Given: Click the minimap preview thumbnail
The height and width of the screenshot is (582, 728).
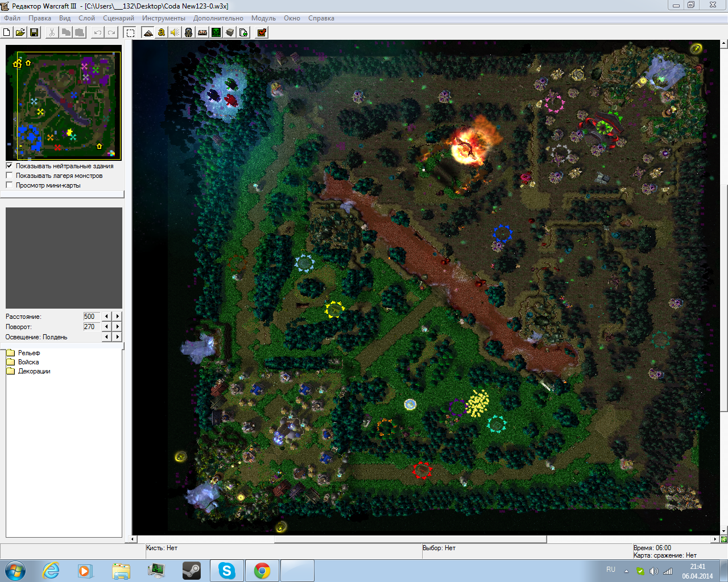Looking at the screenshot, I should (64, 102).
